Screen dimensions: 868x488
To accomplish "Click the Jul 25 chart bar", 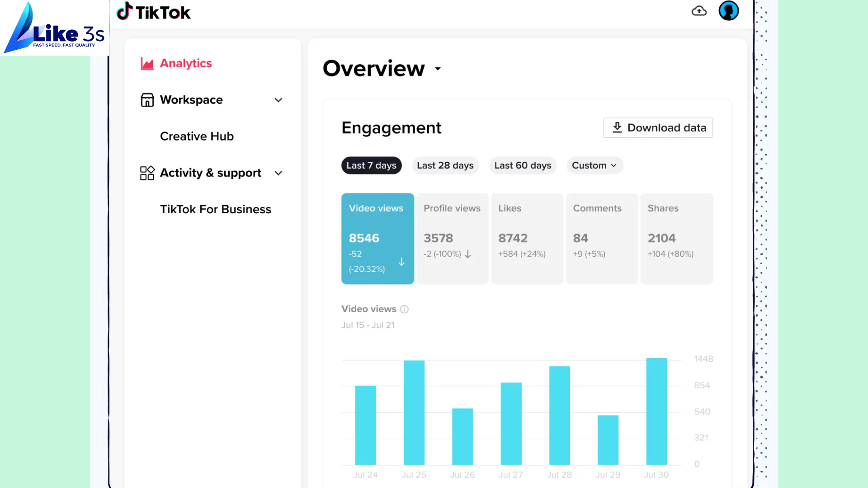I will (414, 413).
